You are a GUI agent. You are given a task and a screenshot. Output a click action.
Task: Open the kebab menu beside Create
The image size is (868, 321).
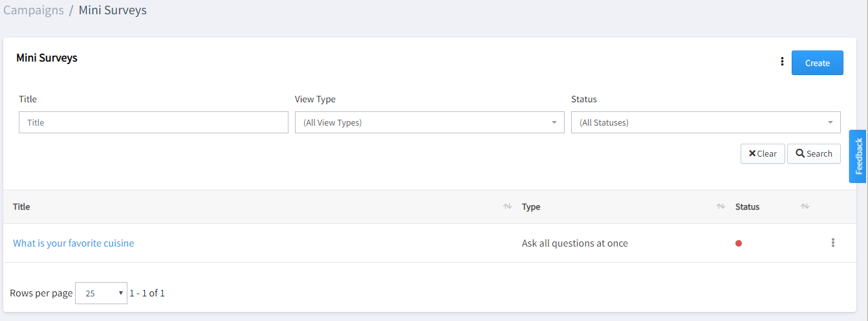[x=782, y=62]
